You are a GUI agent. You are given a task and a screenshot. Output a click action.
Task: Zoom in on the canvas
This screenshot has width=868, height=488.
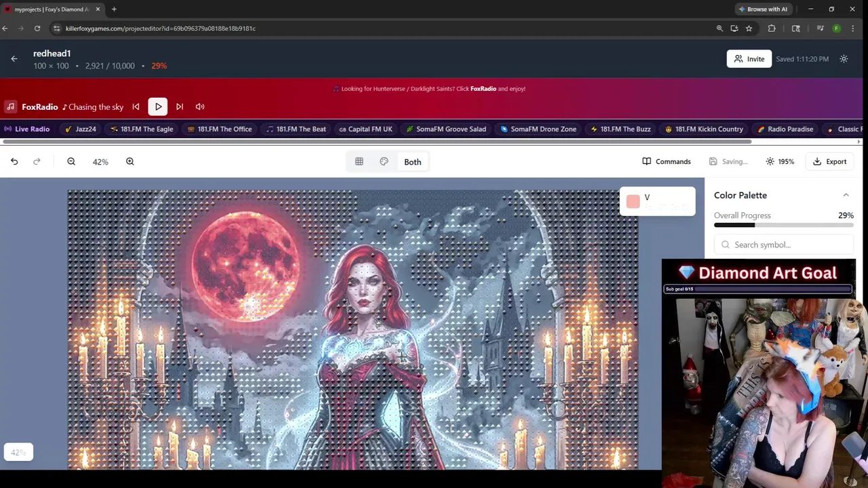coord(130,161)
